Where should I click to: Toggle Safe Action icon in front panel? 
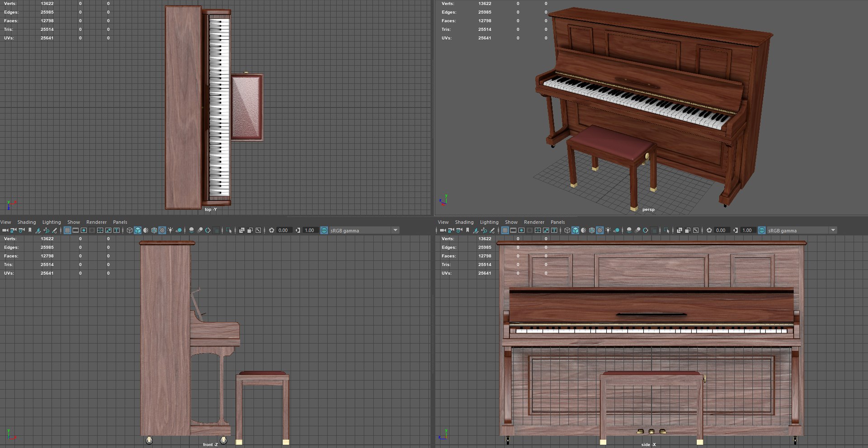click(x=108, y=230)
